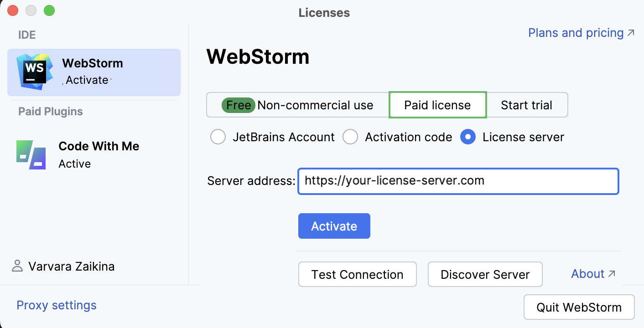
Task: Select the JetBrains Account radio button
Action: click(x=218, y=137)
